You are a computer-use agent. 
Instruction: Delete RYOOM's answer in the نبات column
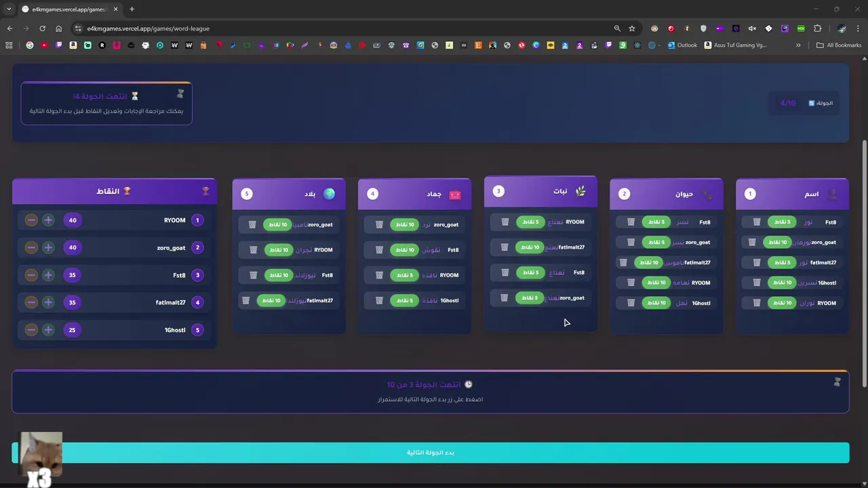(x=505, y=222)
